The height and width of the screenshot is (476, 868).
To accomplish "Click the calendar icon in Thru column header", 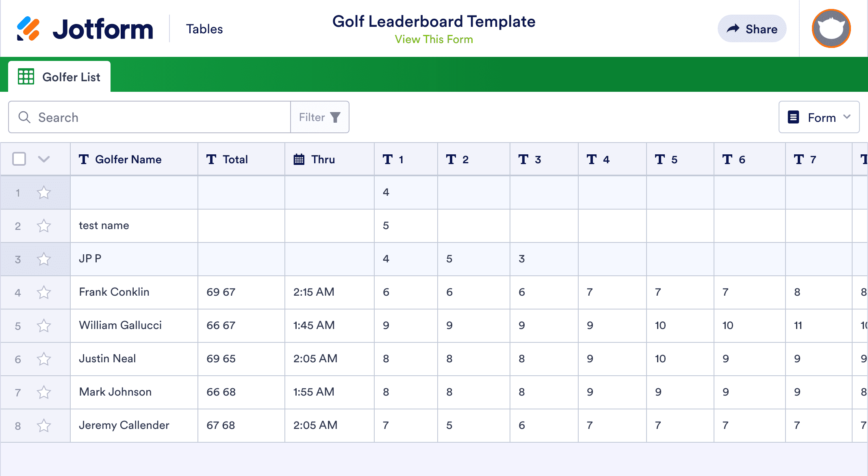I will click(x=299, y=160).
